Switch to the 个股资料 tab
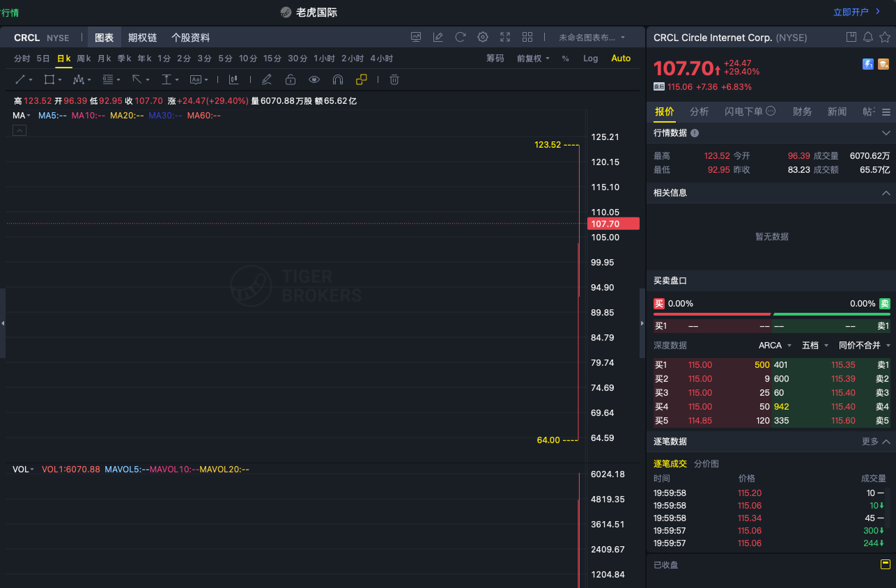The width and height of the screenshot is (896, 588). tap(190, 38)
